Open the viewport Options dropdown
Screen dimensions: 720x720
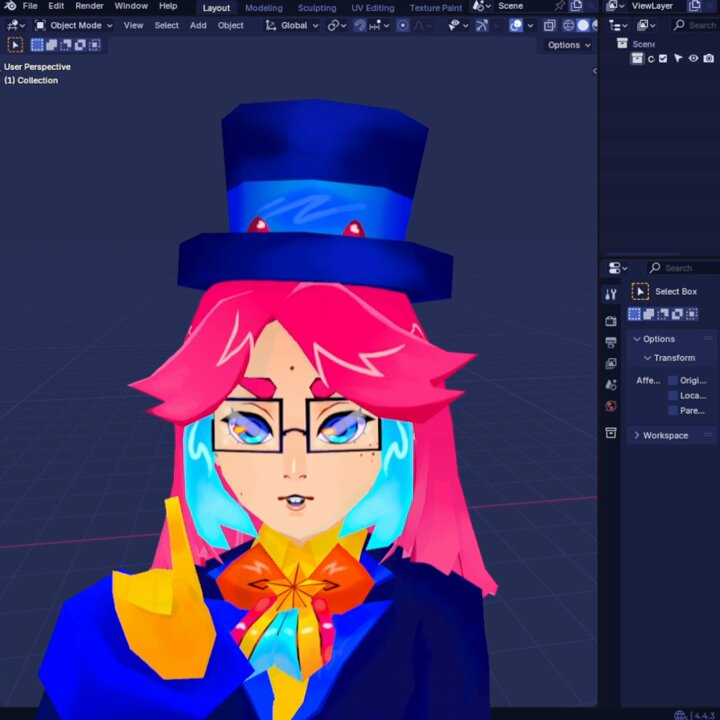[x=568, y=45]
